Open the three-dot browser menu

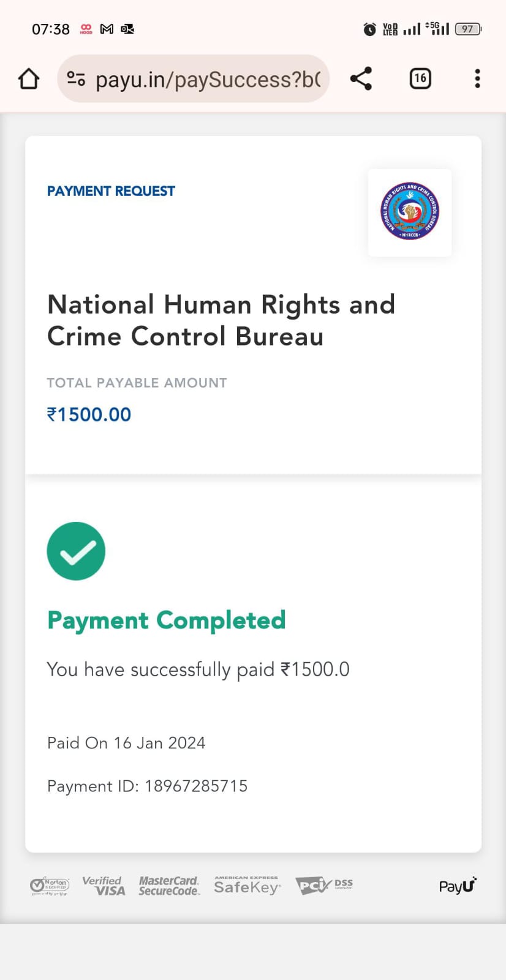point(477,79)
